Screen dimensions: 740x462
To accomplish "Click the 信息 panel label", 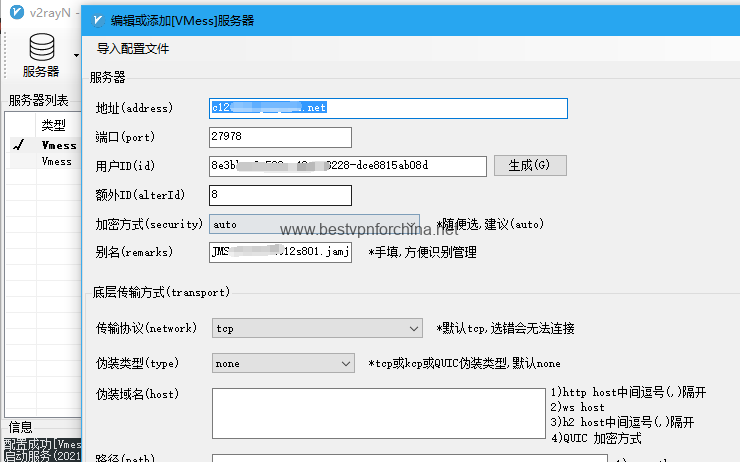I will point(20,427).
